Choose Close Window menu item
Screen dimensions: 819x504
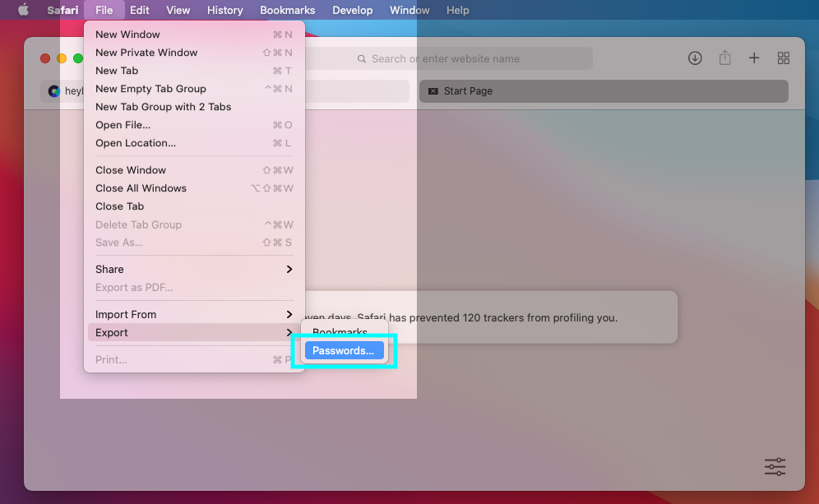pos(194,170)
